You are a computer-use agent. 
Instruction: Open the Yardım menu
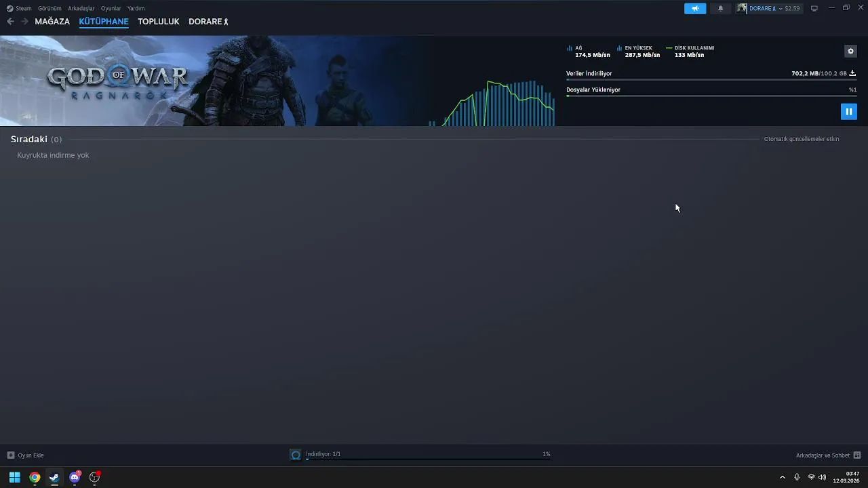coord(136,8)
